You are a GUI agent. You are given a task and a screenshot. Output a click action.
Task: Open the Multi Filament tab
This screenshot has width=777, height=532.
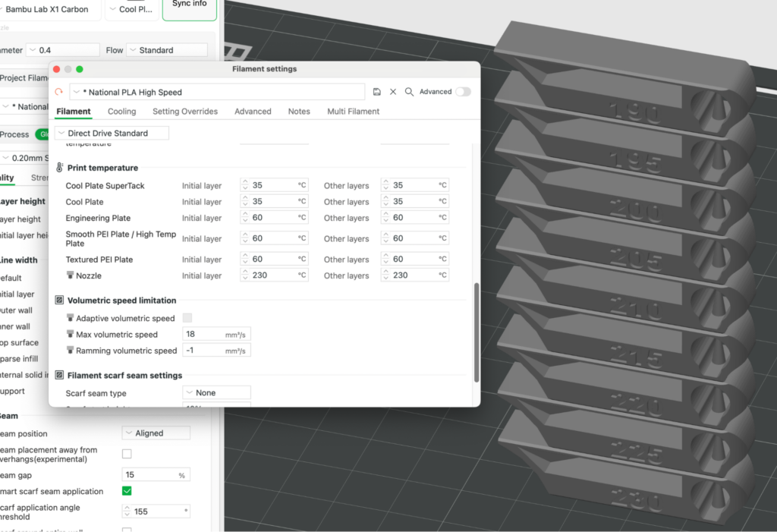pyautogui.click(x=354, y=112)
